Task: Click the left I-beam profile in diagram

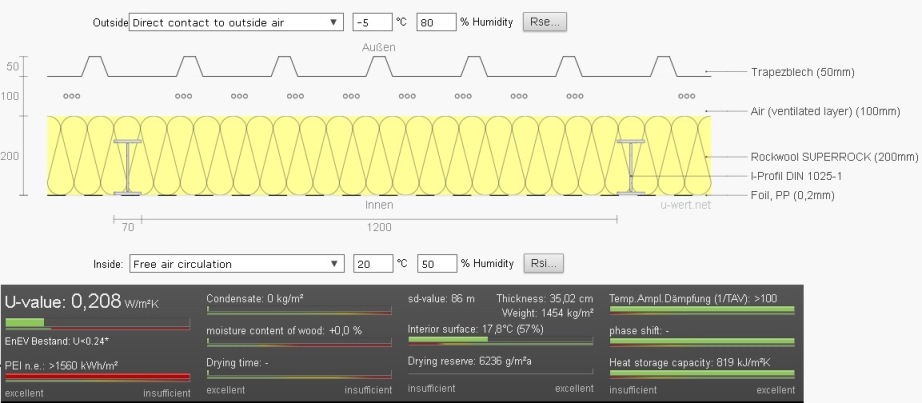Action: pos(130,166)
